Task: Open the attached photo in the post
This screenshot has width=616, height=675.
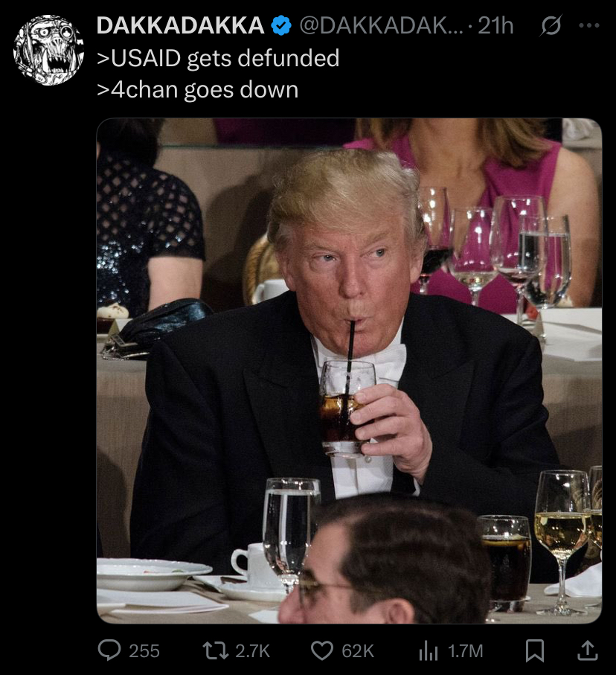Action: [349, 371]
